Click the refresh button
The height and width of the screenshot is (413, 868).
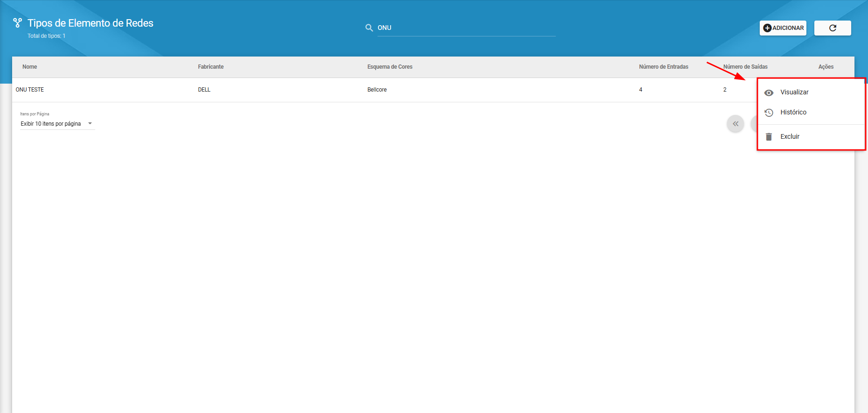[833, 28]
